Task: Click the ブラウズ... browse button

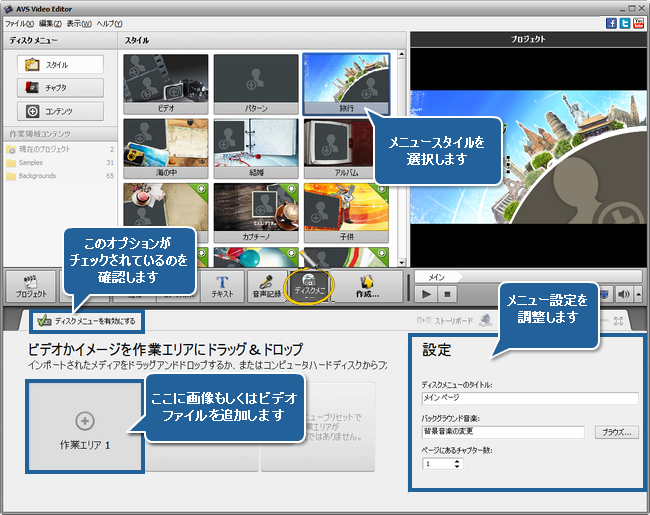Action: (x=617, y=432)
